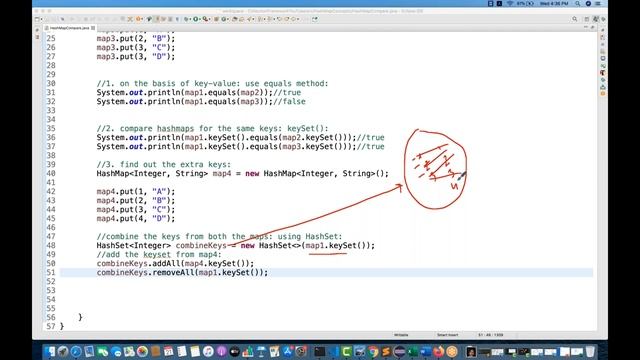Close the HashMapCompare.java tab

pyautogui.click(x=93, y=28)
